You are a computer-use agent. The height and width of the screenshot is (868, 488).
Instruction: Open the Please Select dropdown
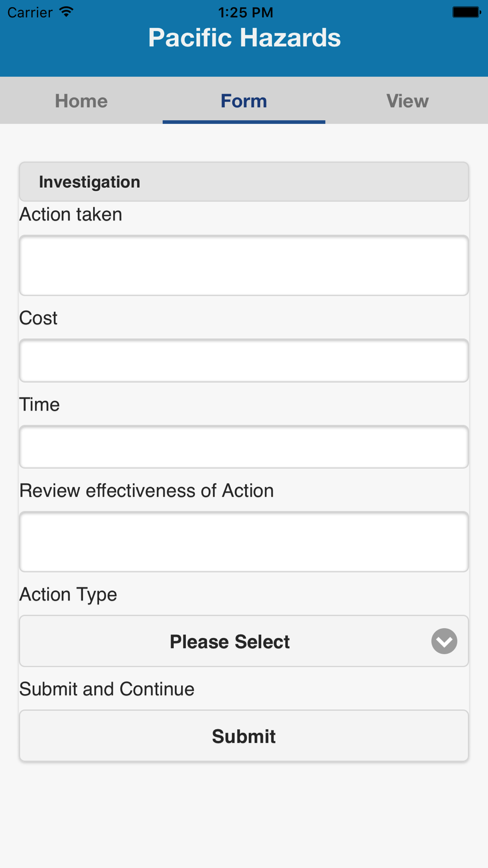(244, 641)
